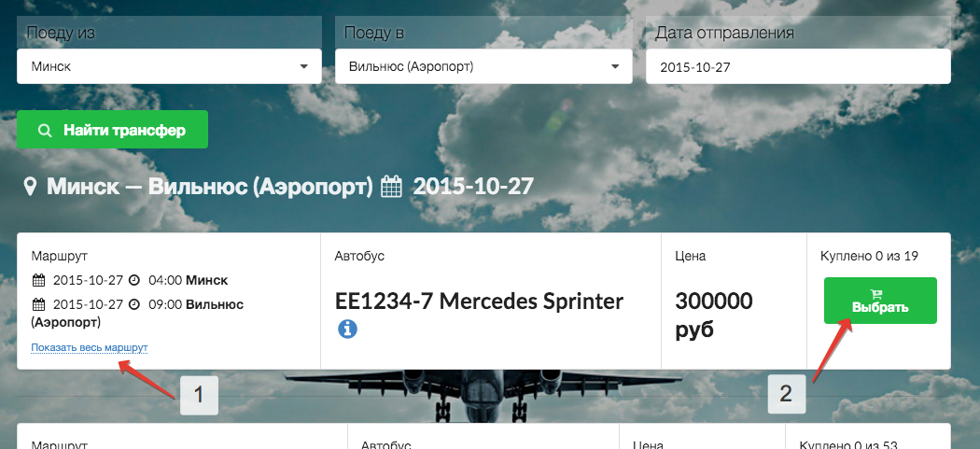Click the clock icon next to 04:00
Screen dimensions: 980x449
133,280
